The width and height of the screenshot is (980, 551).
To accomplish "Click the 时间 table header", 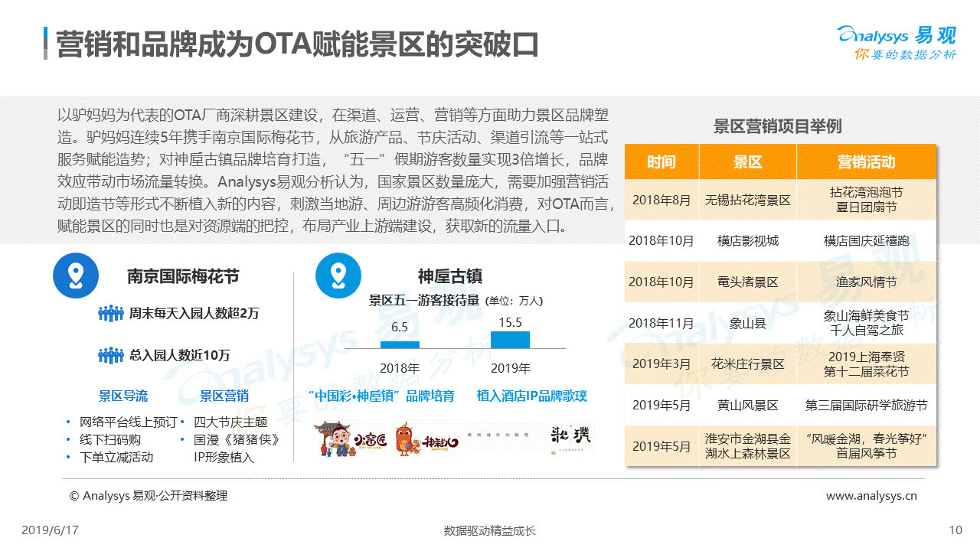I will [661, 161].
